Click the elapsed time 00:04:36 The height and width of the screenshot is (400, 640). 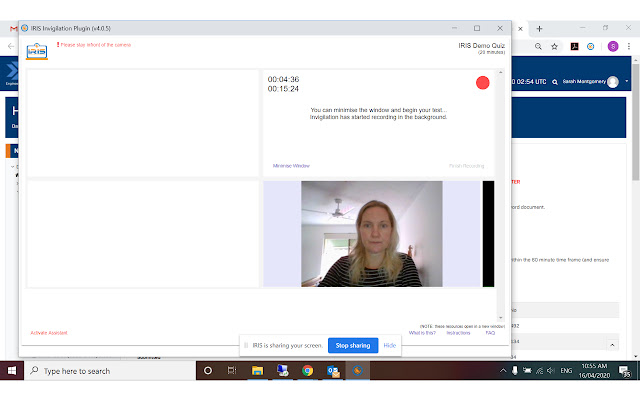pyautogui.click(x=283, y=79)
